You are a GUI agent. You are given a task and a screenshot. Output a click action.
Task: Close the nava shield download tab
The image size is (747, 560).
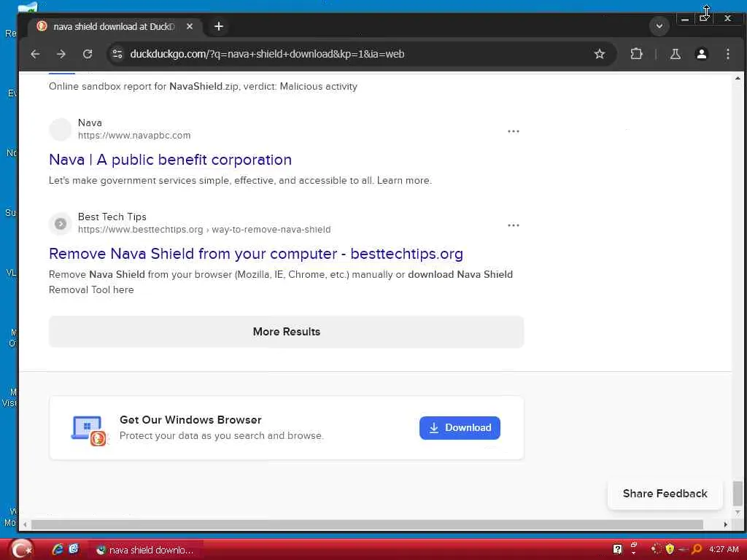pyautogui.click(x=190, y=26)
